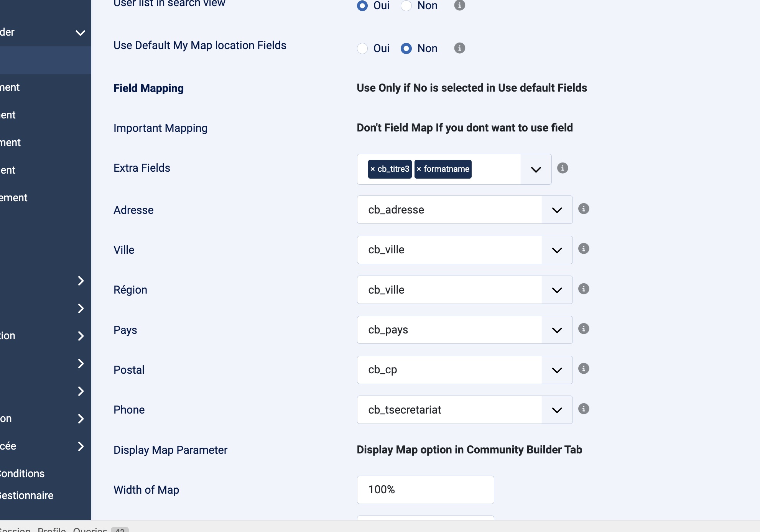This screenshot has width=760, height=532.
Task: Select Non for Use Default My Map location Fields
Action: 406,49
